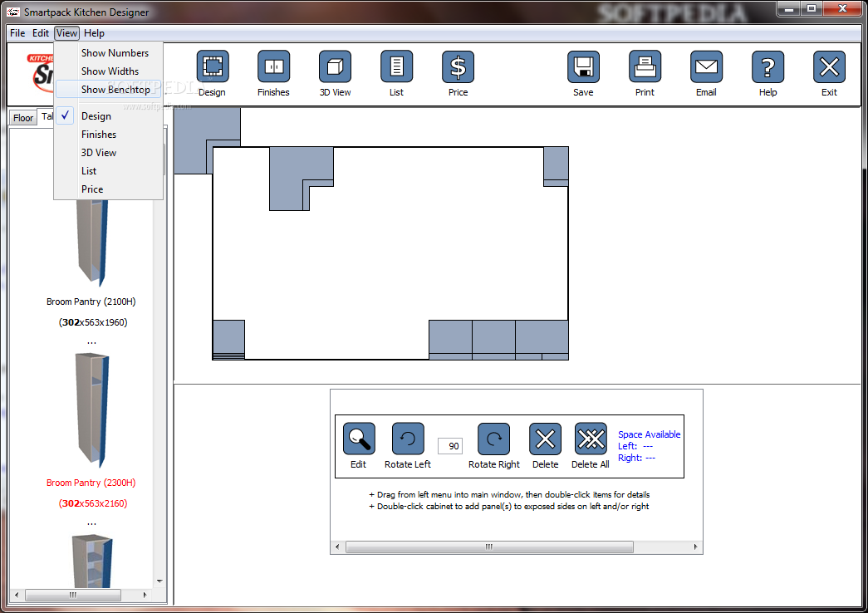
Task: Select the rightmost bottom-right cabinet
Action: click(x=542, y=340)
